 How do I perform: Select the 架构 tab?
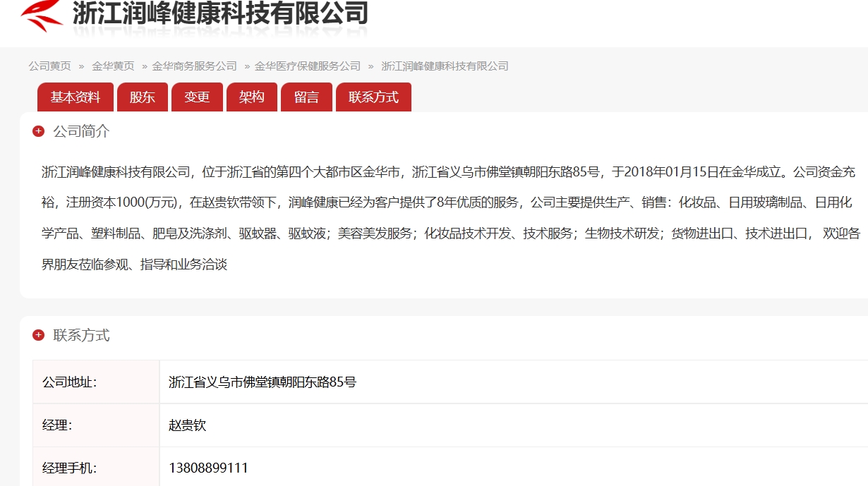point(252,97)
